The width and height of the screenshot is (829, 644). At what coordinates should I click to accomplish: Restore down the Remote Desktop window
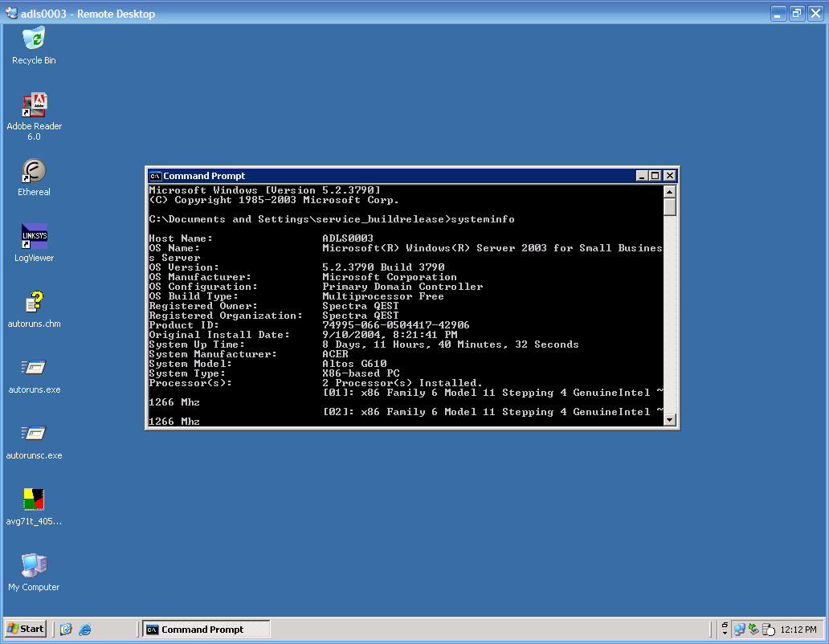click(797, 14)
